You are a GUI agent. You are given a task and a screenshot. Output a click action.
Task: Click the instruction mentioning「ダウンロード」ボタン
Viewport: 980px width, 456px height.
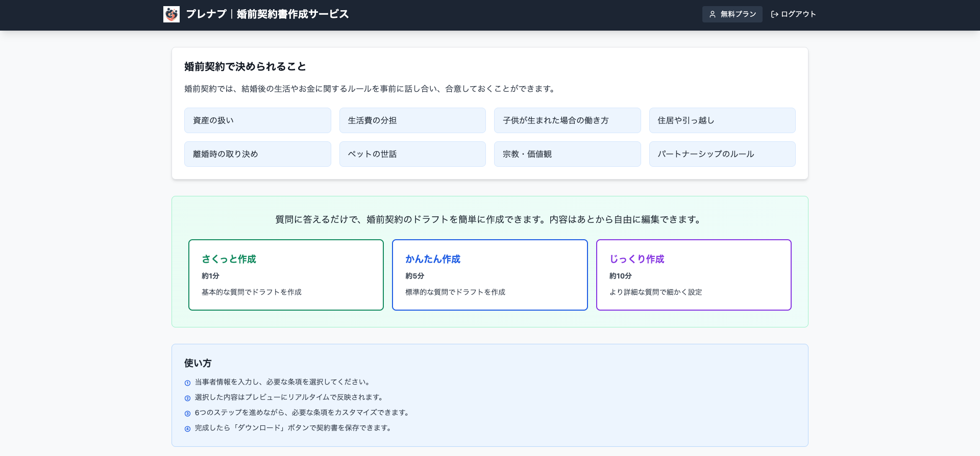[295, 428]
